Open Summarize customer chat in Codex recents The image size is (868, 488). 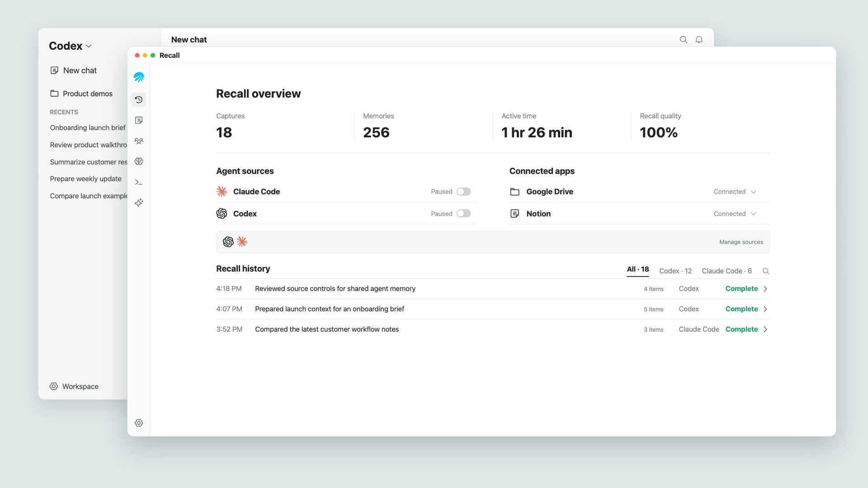[x=89, y=162]
